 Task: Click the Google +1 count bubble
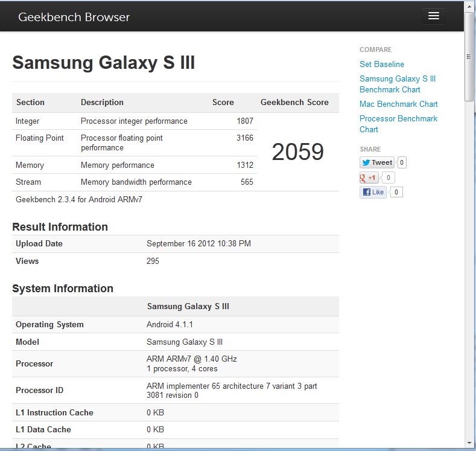[x=388, y=178]
